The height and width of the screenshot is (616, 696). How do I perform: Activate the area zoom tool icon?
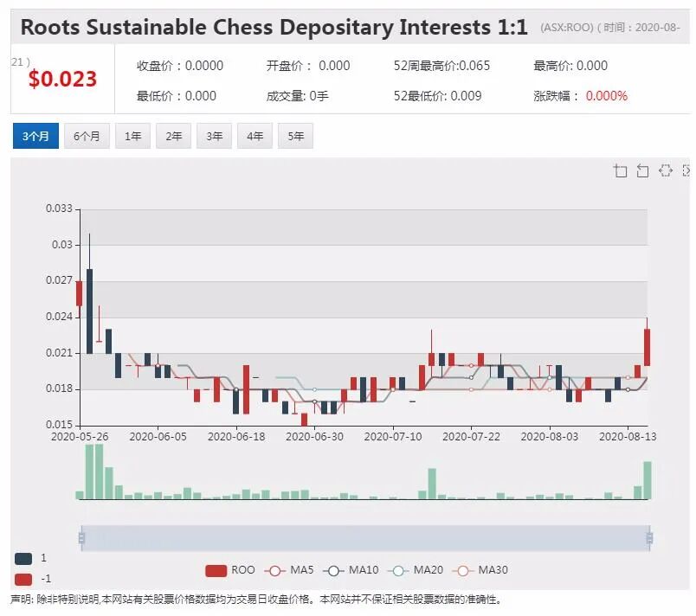(620, 170)
